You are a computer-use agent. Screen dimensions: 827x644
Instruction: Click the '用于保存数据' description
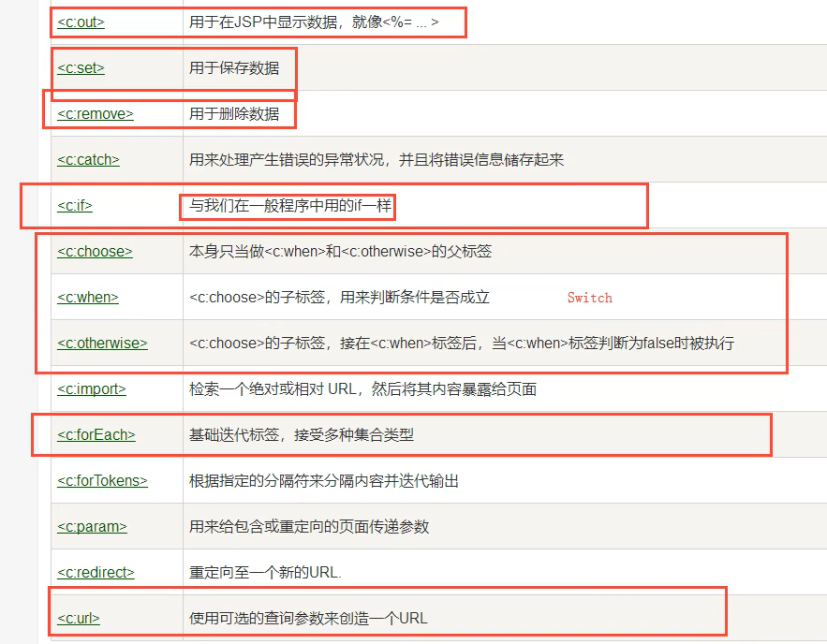234,68
